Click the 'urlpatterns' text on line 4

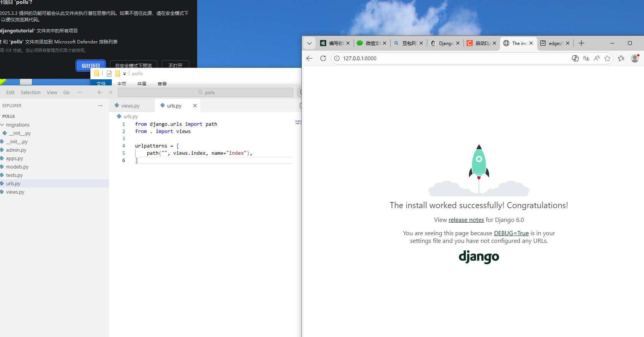pyautogui.click(x=151, y=146)
